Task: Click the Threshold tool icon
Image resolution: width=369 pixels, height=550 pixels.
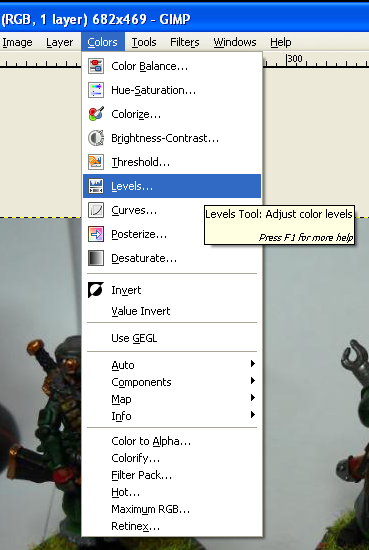Action: pos(96,162)
